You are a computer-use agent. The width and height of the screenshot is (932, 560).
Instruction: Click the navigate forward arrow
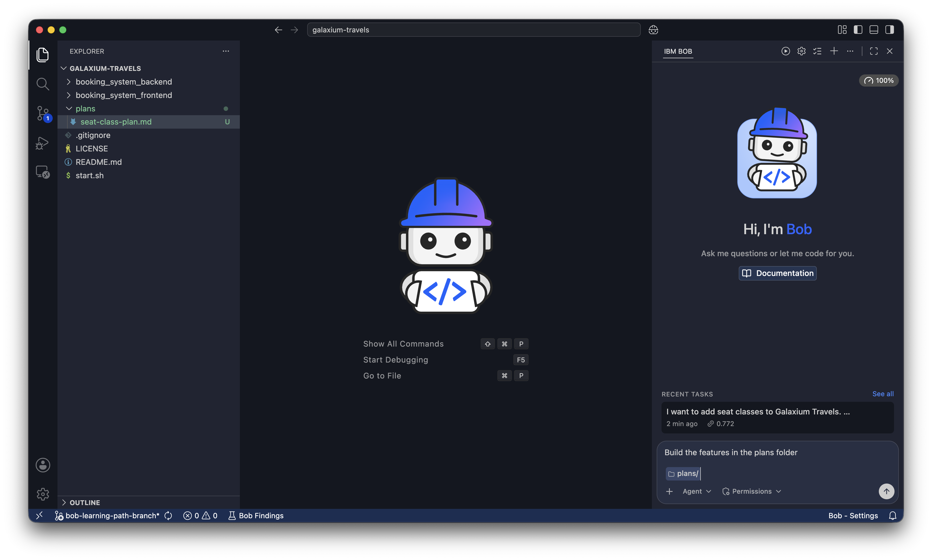(295, 30)
